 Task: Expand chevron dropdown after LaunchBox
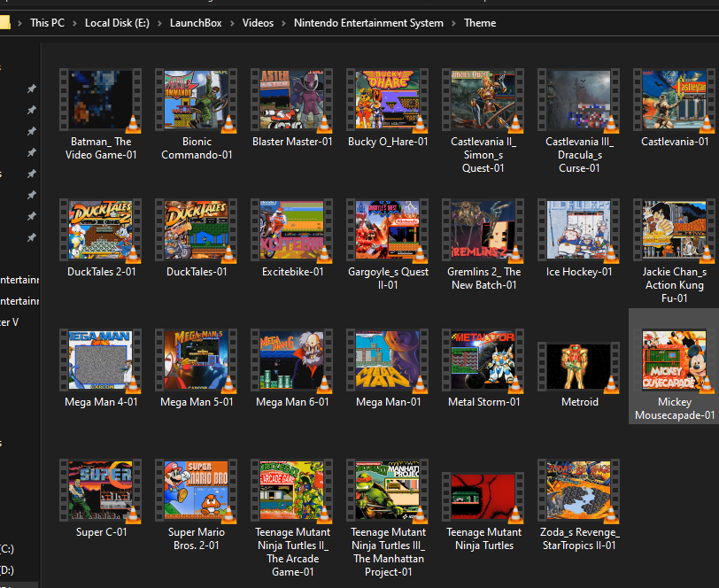click(232, 23)
